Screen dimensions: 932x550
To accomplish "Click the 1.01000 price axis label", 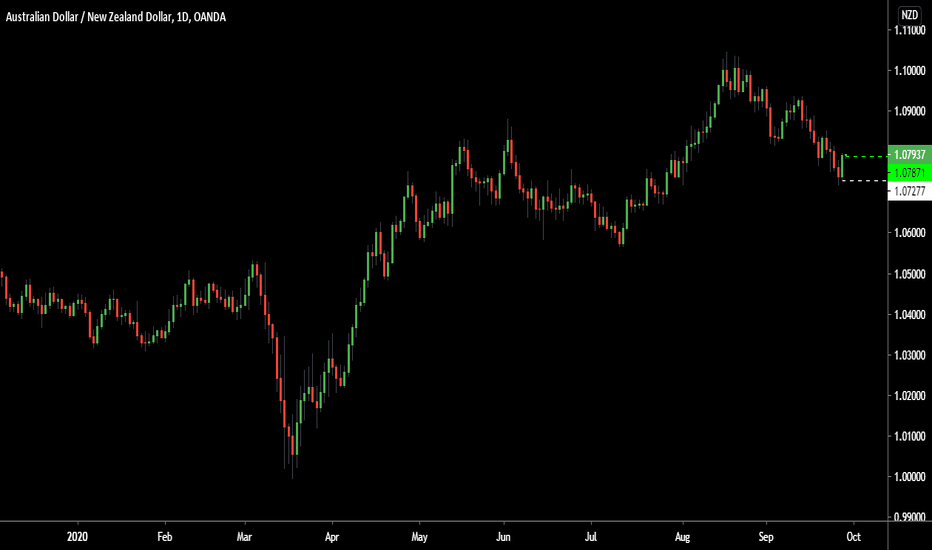I will [910, 436].
